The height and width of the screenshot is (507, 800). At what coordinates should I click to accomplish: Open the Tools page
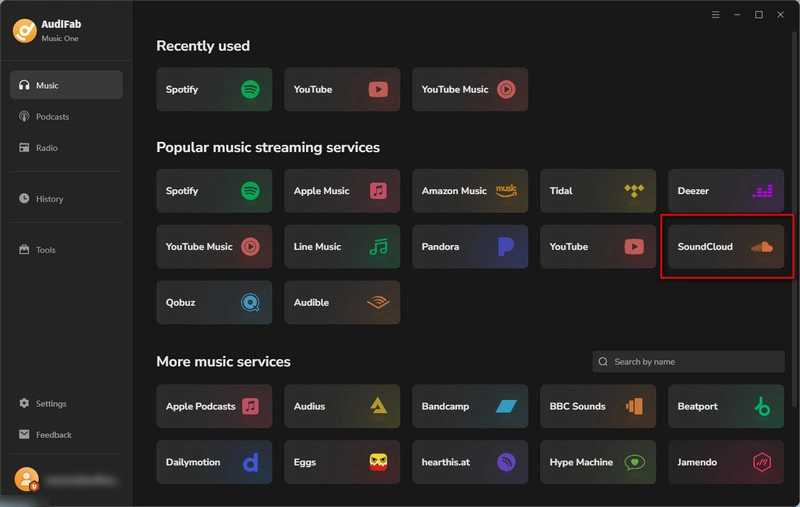66,249
